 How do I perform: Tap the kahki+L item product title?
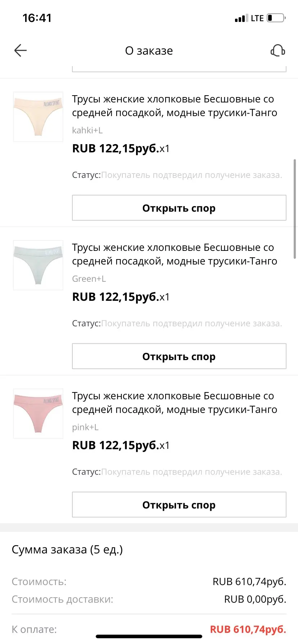[x=174, y=106]
